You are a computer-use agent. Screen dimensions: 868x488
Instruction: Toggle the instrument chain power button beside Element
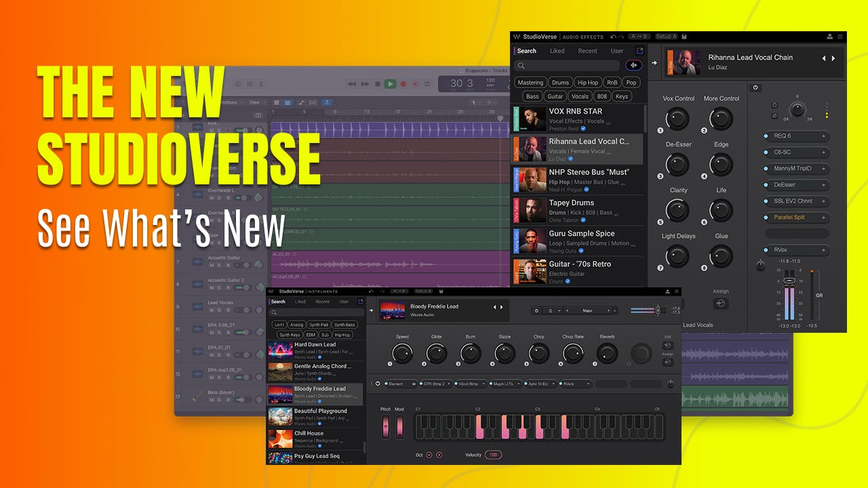point(378,384)
